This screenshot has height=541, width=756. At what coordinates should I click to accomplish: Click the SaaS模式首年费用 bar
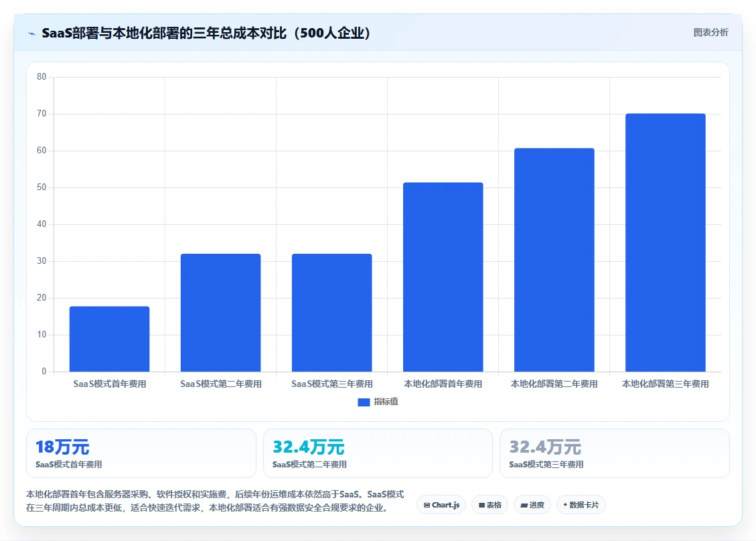109,339
